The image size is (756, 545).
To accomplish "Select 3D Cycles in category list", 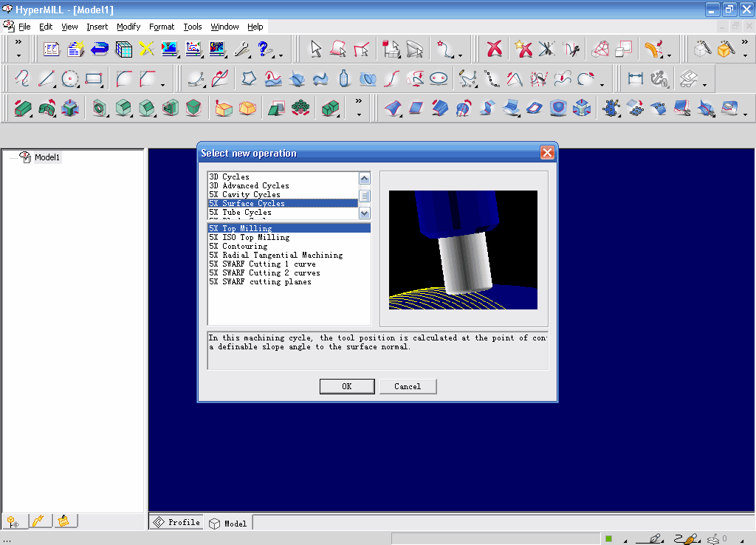I will (283, 176).
